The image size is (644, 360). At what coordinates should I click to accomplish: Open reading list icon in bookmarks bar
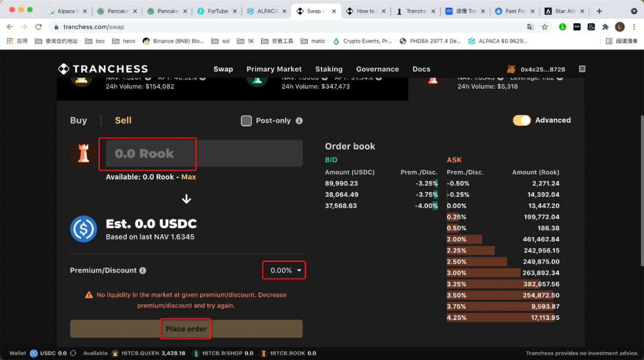(609, 41)
